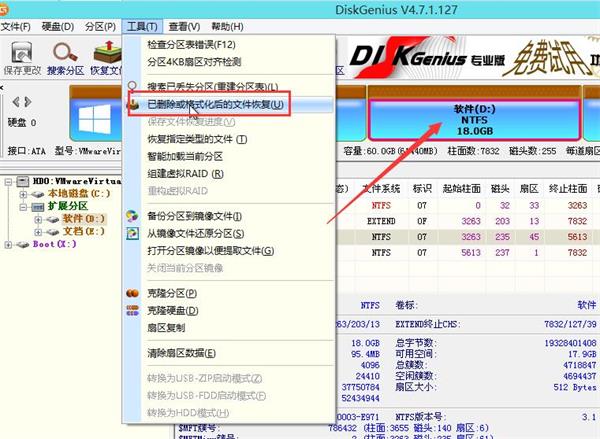This screenshot has width=600, height=439.
Task: Click the drive icon of Boot(X:)
Action: [23, 245]
